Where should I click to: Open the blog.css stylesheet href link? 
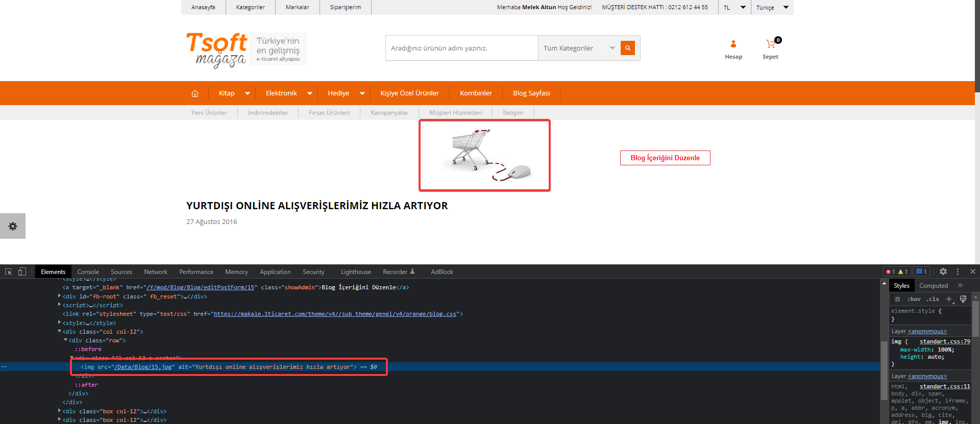click(x=335, y=314)
